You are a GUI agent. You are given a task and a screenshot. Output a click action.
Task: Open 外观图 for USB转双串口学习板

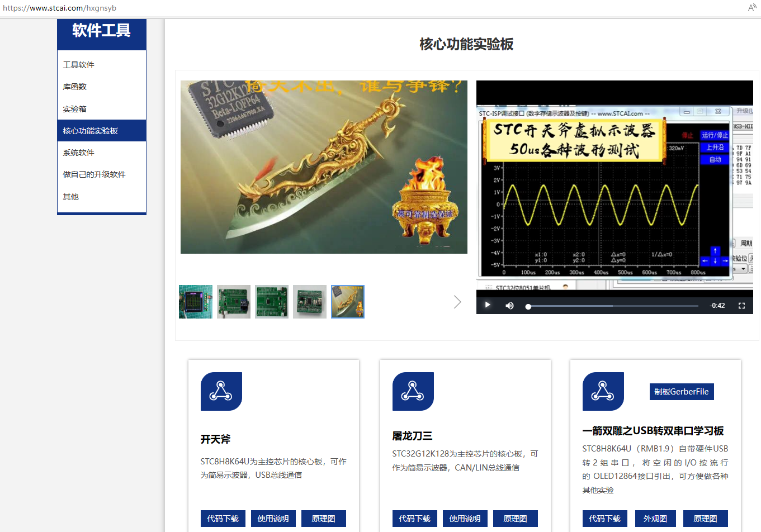point(655,519)
